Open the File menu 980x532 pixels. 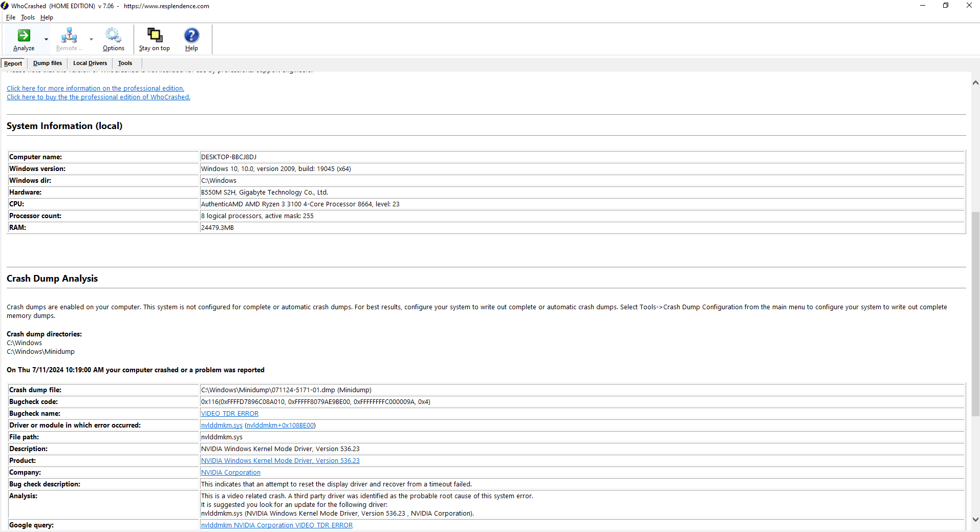coord(11,17)
